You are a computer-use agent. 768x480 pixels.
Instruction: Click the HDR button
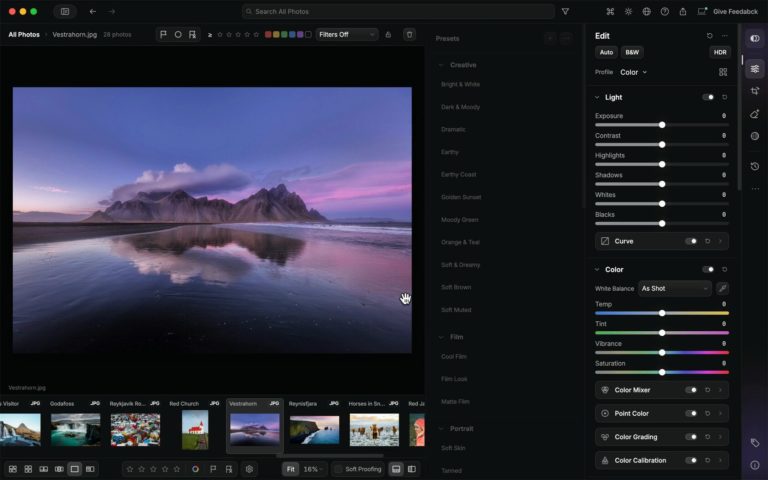(720, 52)
